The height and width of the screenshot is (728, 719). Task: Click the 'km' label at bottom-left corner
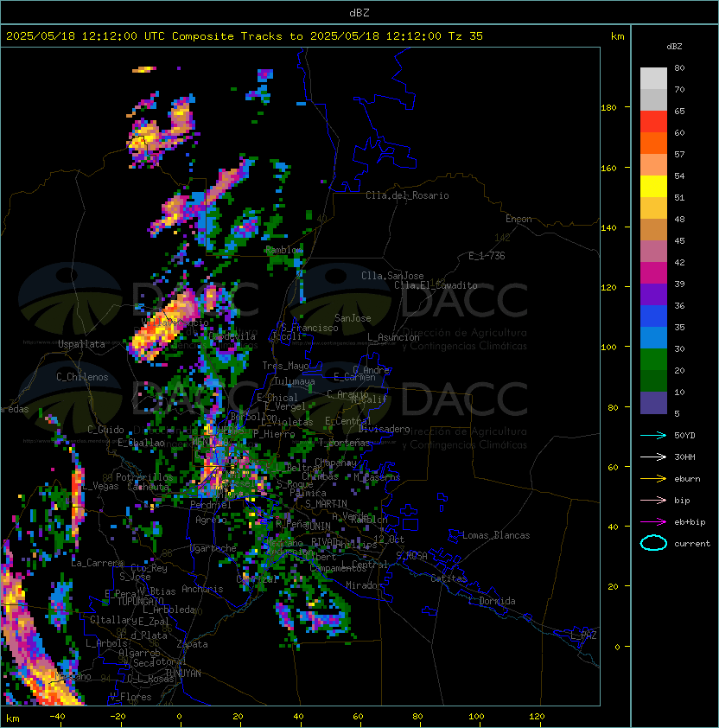pos(13,718)
